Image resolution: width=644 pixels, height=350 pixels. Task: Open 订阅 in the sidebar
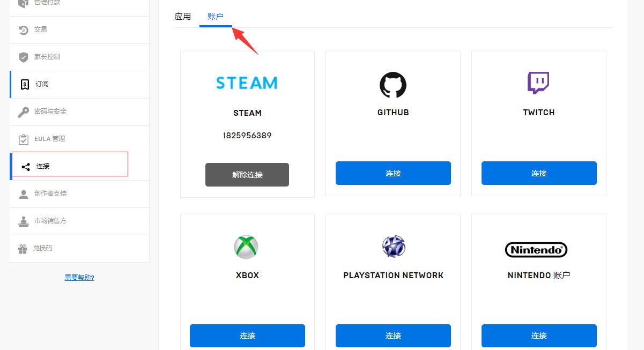(42, 85)
